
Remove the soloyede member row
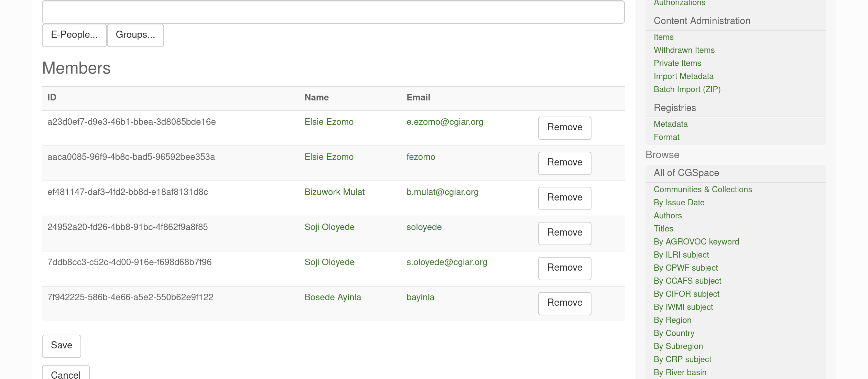pyautogui.click(x=565, y=233)
